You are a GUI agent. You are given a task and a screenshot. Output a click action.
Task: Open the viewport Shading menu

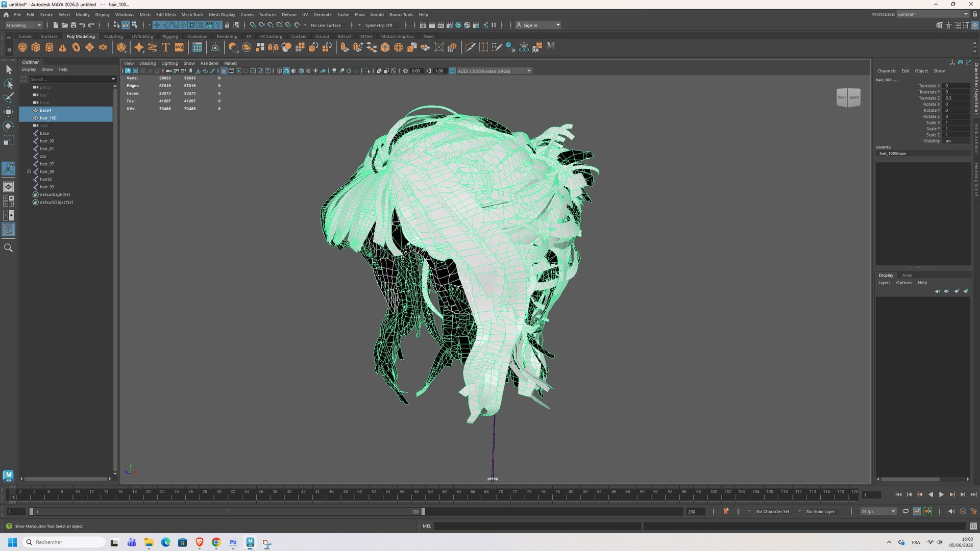pyautogui.click(x=148, y=63)
